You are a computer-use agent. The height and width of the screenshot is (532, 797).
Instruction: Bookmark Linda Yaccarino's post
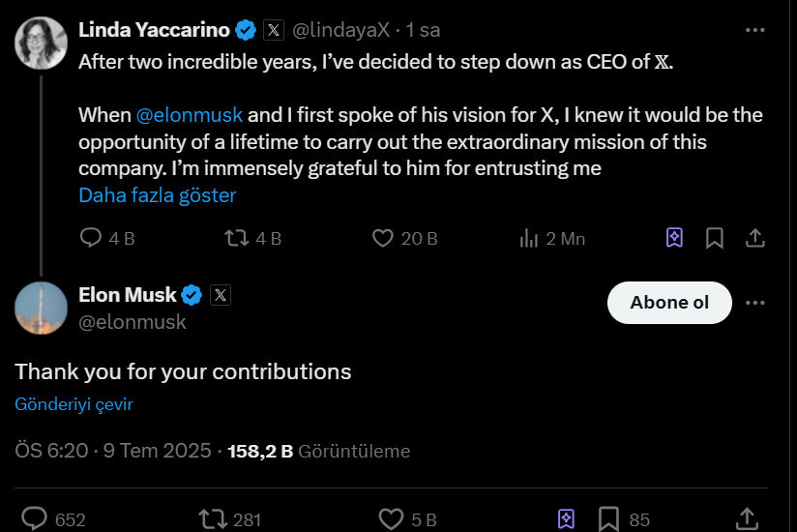715,238
